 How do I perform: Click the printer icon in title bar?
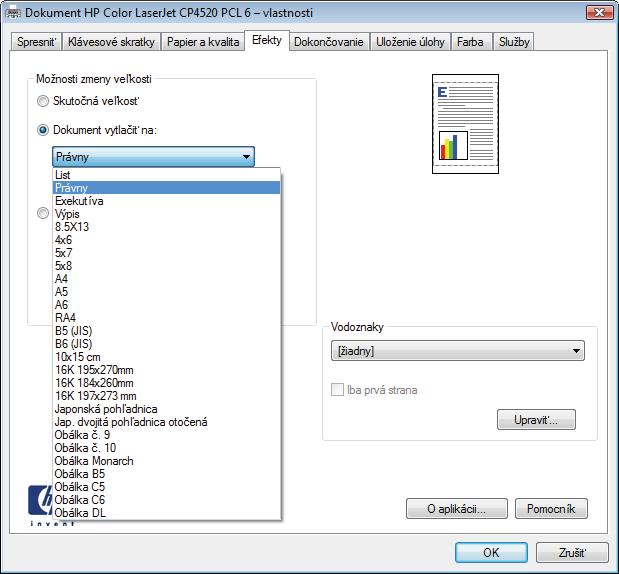pyautogui.click(x=13, y=13)
